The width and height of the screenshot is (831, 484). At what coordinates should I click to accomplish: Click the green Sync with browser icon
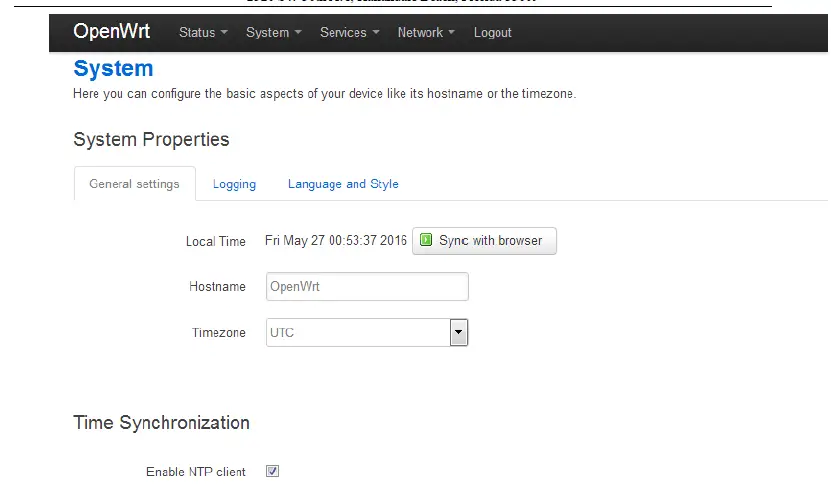point(426,241)
